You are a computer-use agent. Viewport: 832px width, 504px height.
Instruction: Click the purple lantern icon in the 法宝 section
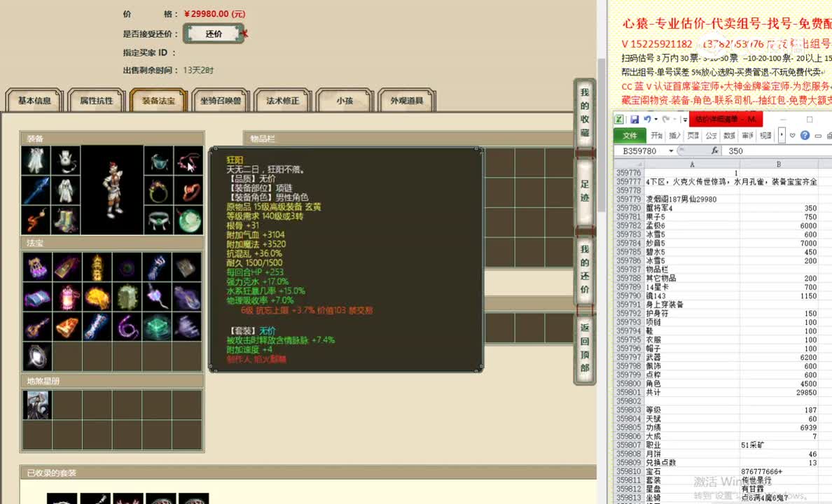pos(67,300)
